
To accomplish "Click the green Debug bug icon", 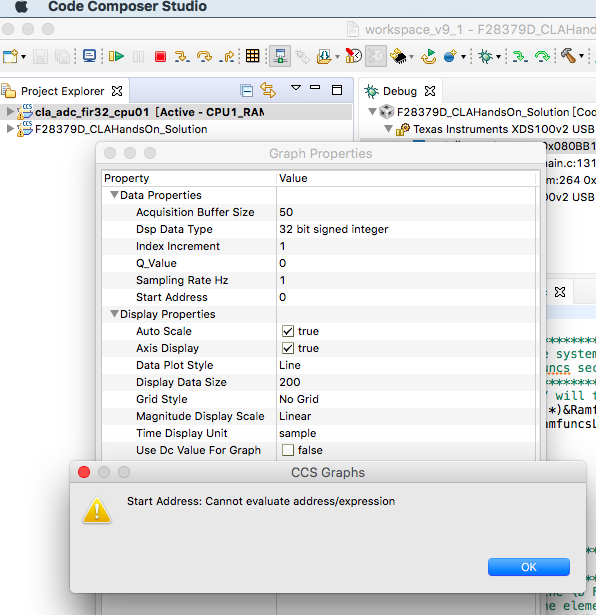I will coord(485,56).
